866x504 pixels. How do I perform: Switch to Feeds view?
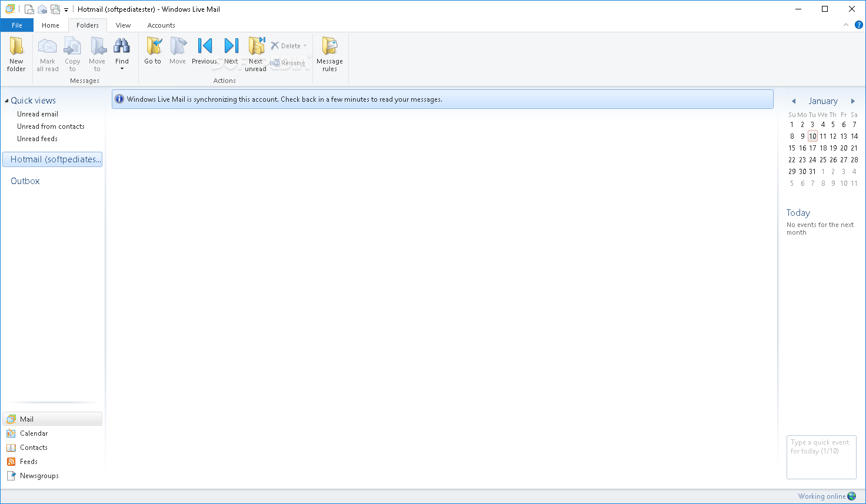click(52, 462)
